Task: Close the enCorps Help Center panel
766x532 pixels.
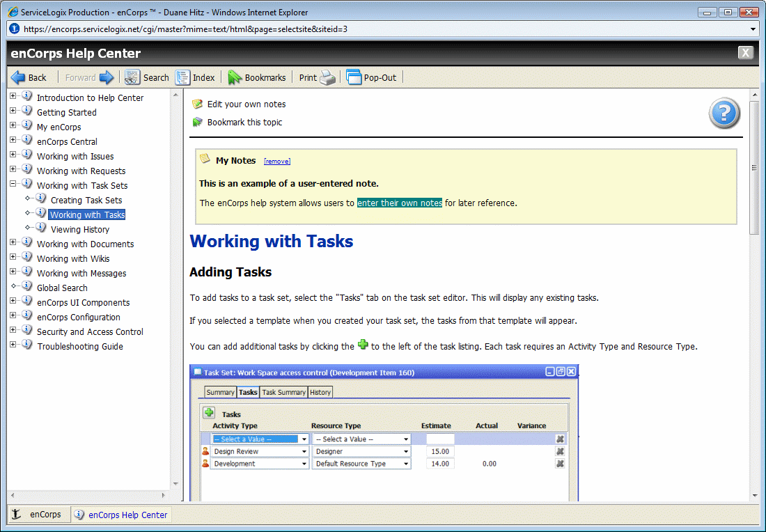Action: coord(746,53)
